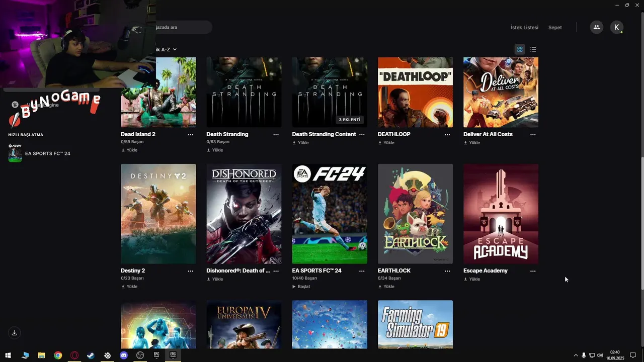Click Yükle under Dead Island 2
This screenshot has width=644, height=362.
coord(129,150)
